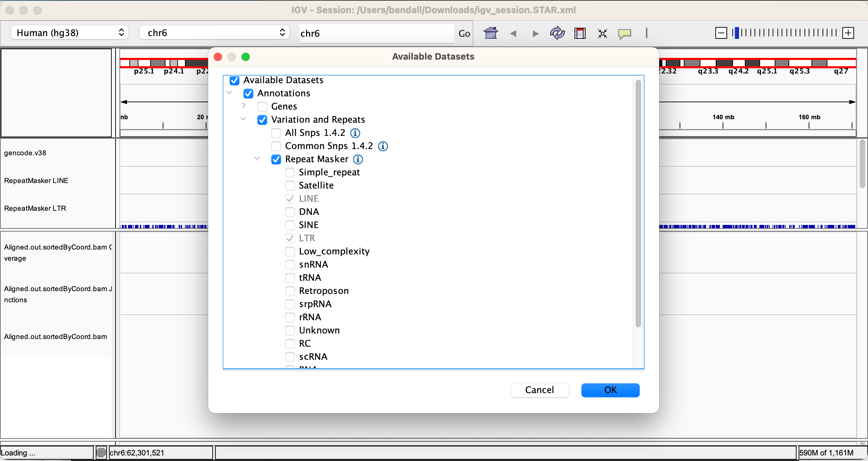Click the Cancel button
This screenshot has width=868, height=461.
tap(539, 390)
